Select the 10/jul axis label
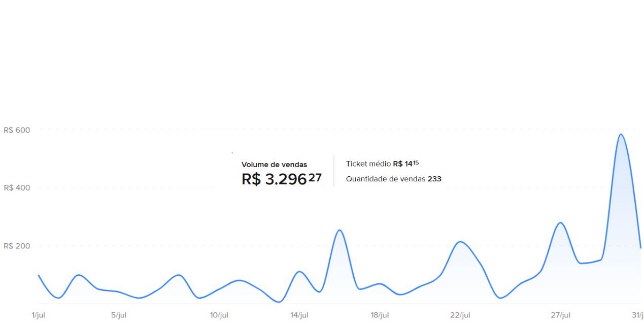Image resolution: width=644 pixels, height=322 pixels. pyautogui.click(x=219, y=315)
